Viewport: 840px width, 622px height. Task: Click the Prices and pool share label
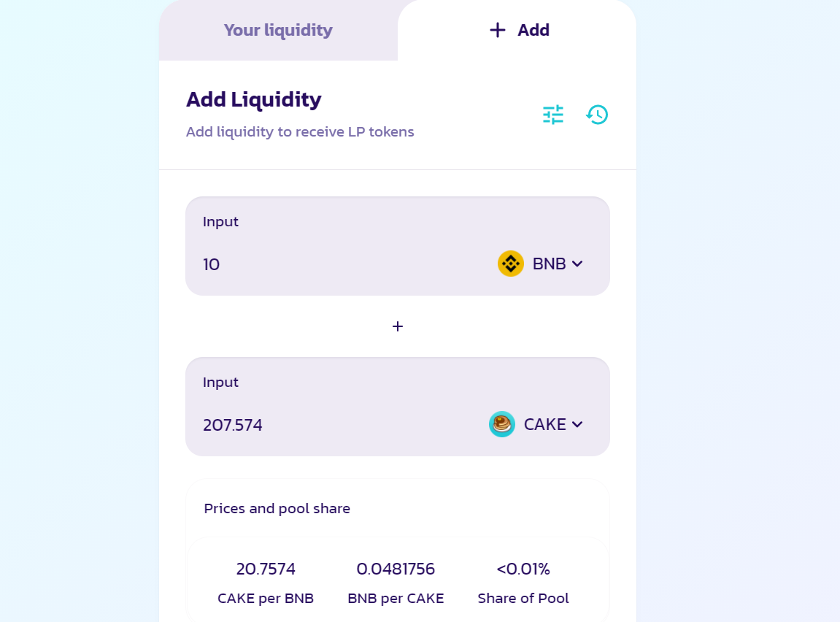(277, 508)
